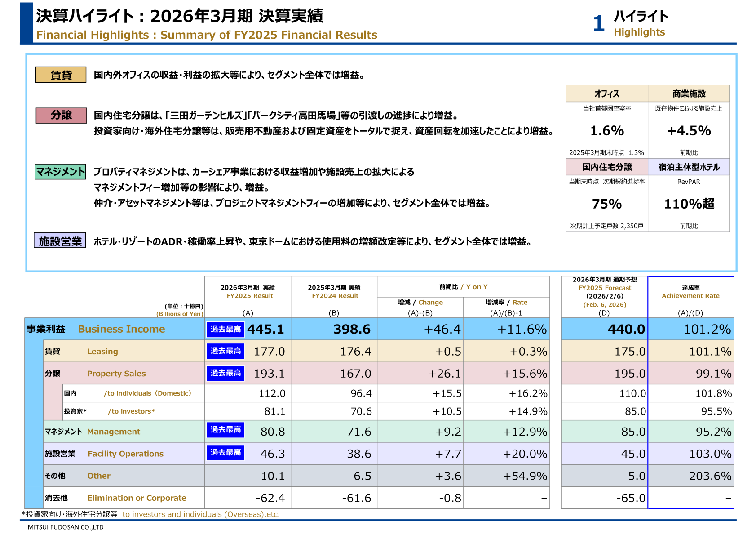The image size is (756, 535).
Task: Click 過去最高 badge in Business Income row
Action: pos(225,329)
